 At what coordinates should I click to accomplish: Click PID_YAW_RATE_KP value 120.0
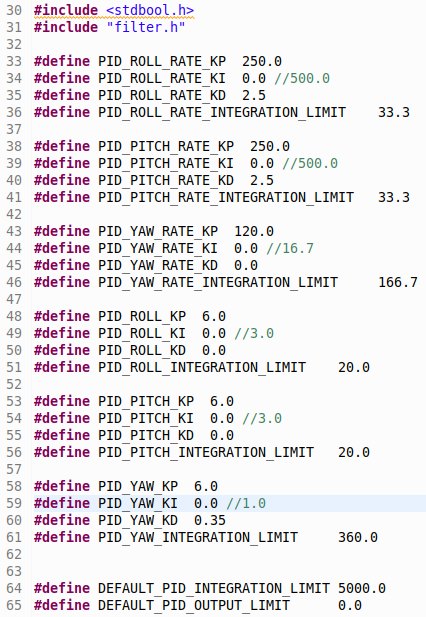click(254, 231)
